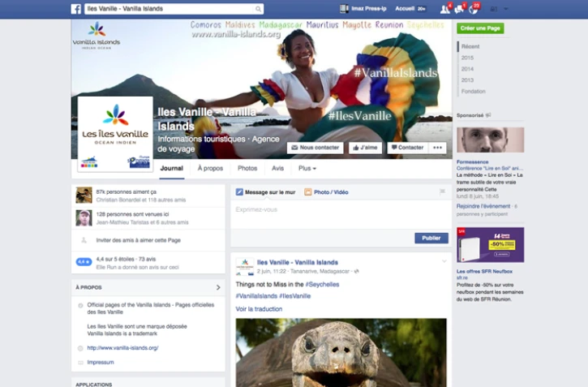
Task: Click the Publier button
Action: pyautogui.click(x=431, y=239)
